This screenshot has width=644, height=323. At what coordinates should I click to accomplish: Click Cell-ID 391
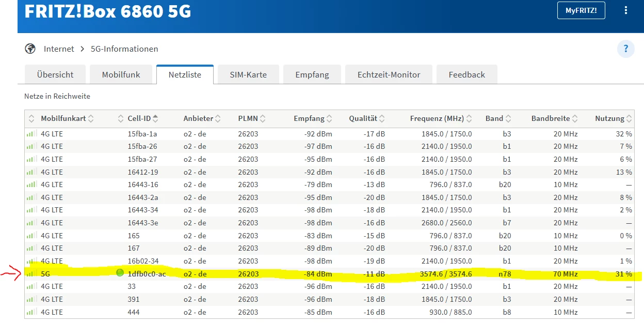click(134, 299)
